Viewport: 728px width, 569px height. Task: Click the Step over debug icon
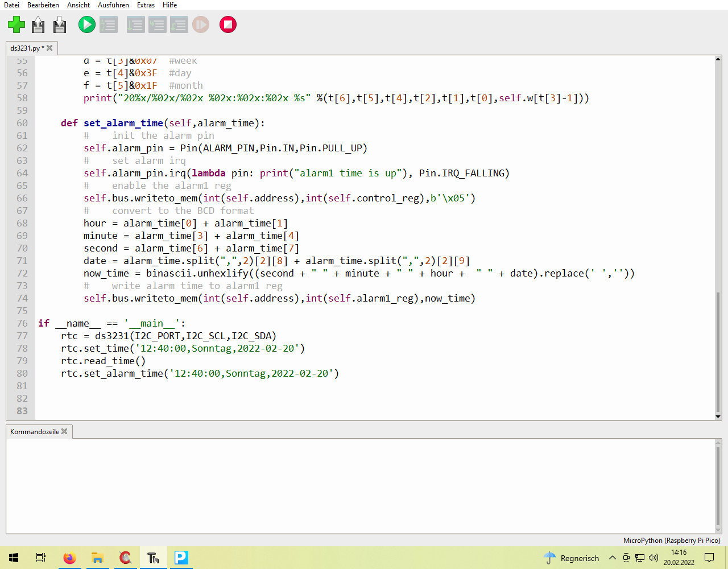(135, 24)
